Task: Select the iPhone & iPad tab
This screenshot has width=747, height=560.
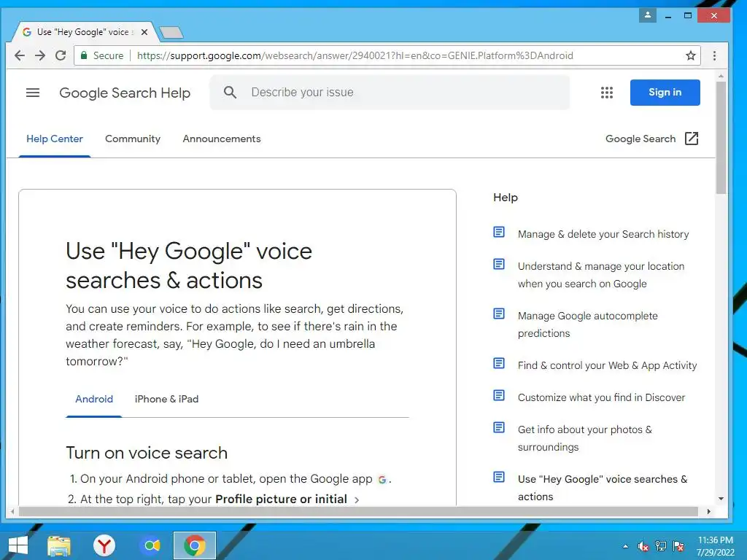Action: pyautogui.click(x=166, y=399)
